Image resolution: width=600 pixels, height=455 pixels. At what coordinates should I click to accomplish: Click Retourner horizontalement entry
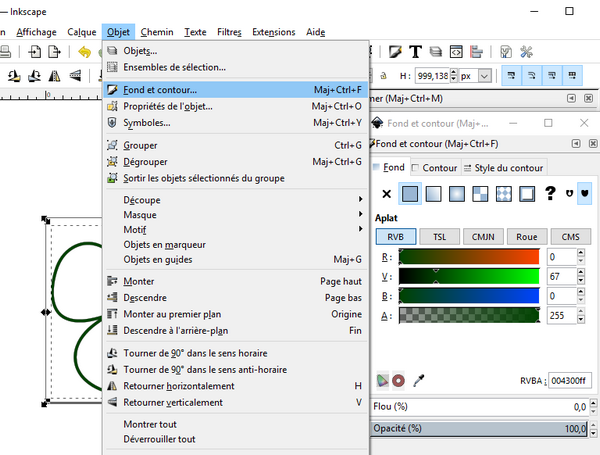(x=235, y=386)
